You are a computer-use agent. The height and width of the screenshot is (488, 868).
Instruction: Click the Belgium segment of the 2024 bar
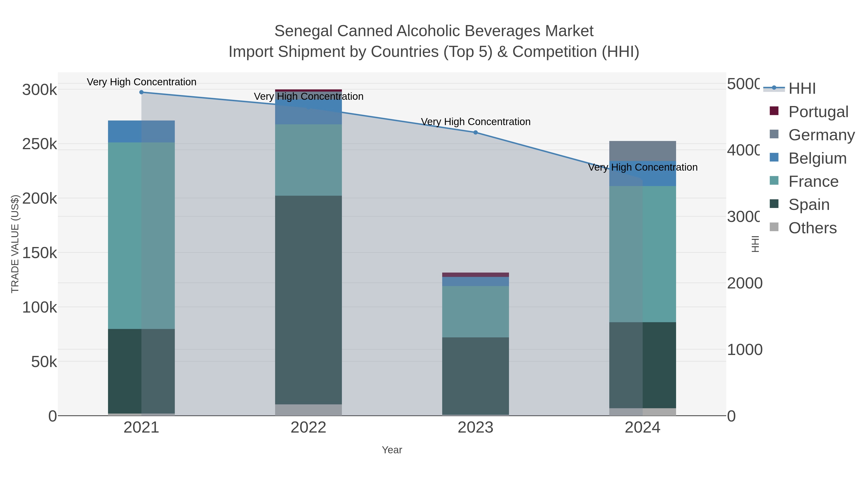click(x=643, y=174)
